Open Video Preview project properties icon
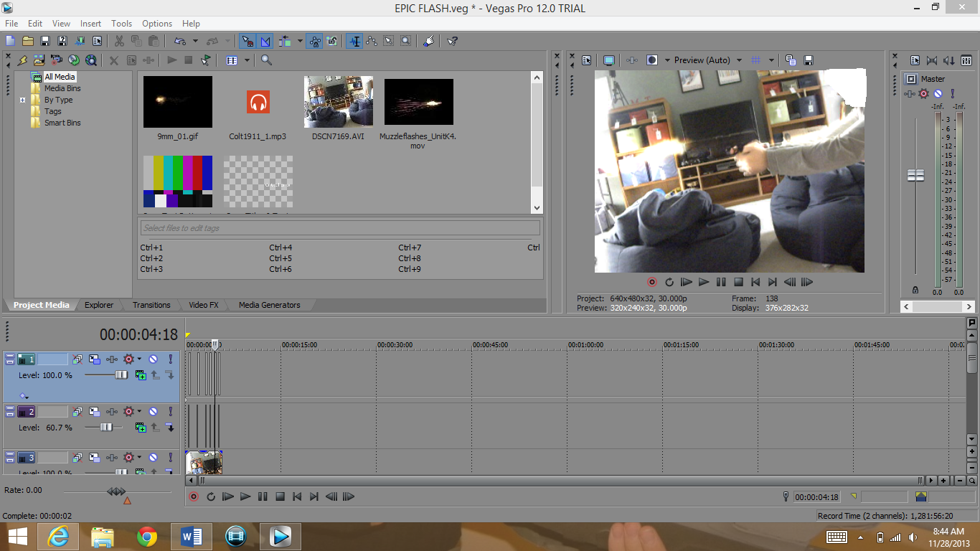Image resolution: width=980 pixels, height=551 pixels. coord(586,60)
